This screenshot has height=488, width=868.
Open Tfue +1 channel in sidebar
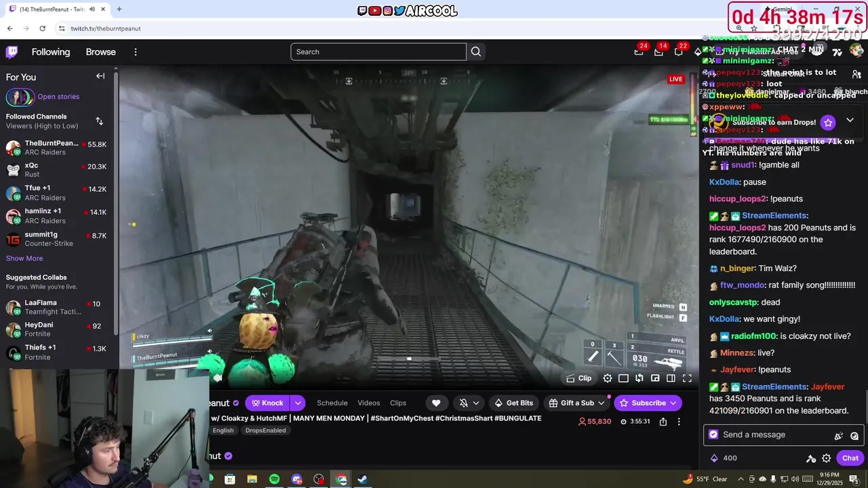point(56,193)
